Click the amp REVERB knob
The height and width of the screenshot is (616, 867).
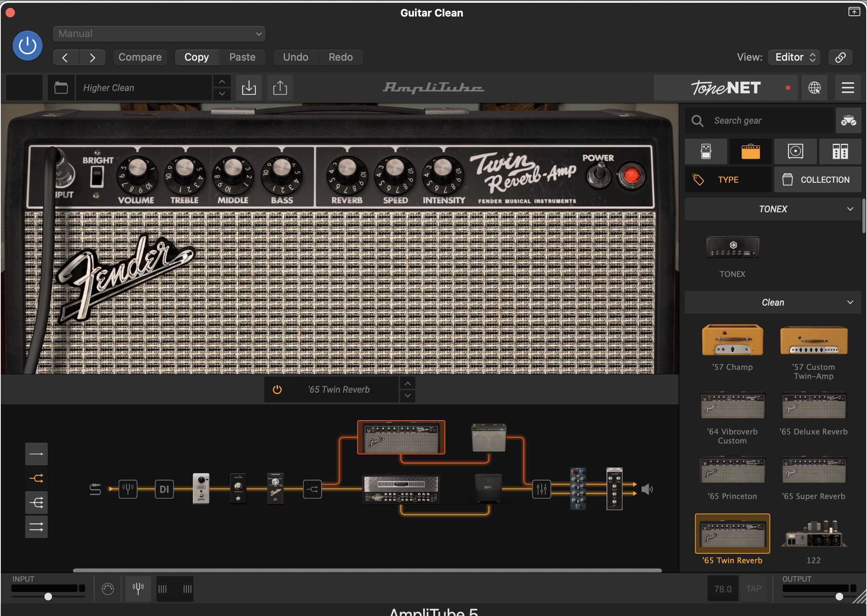(x=347, y=175)
